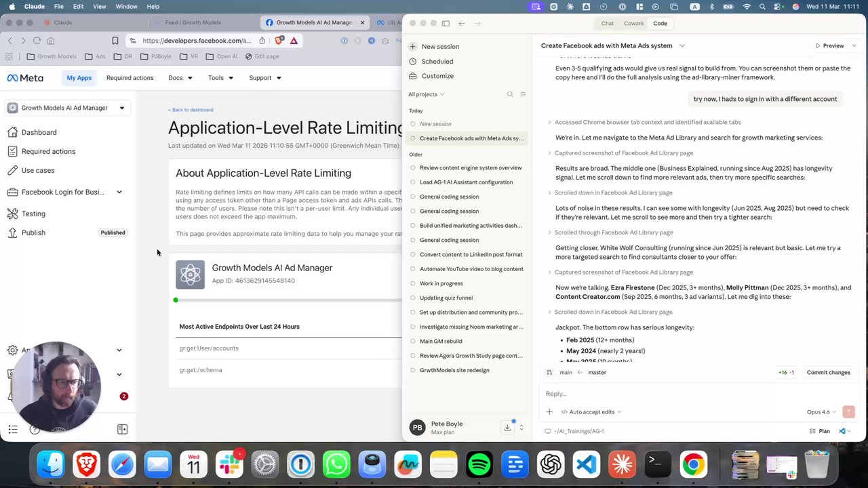Open Brave Rewards triangle icon

294,41
